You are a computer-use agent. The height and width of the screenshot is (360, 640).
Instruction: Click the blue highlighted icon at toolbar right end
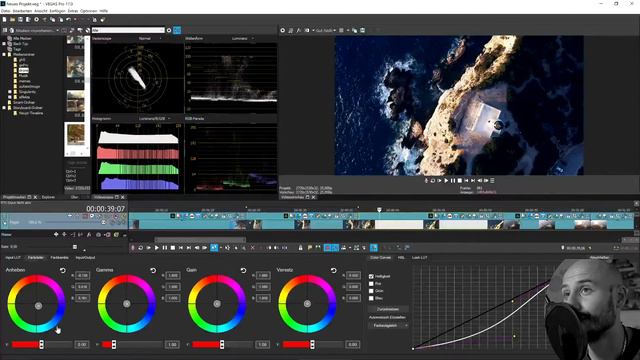click(374, 248)
